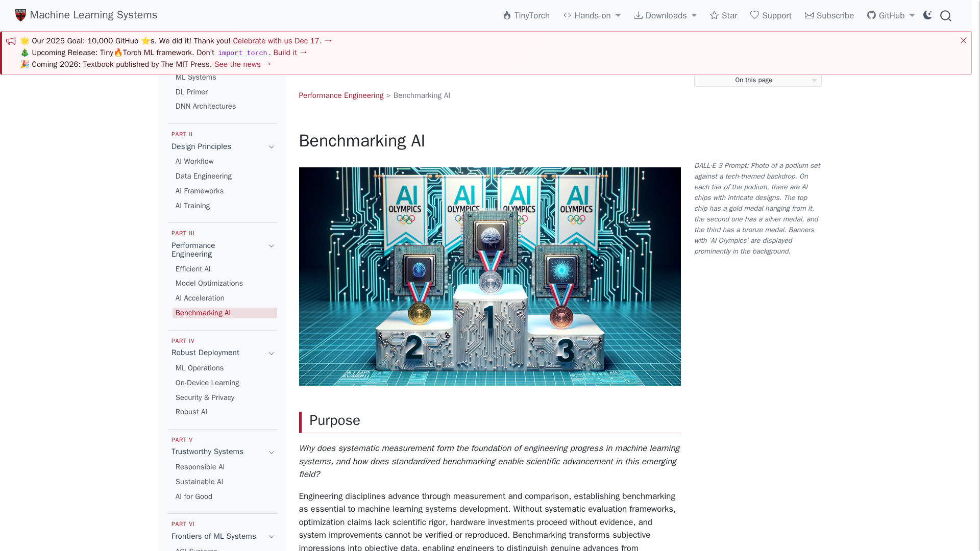This screenshot has height=551, width=980.
Task: Click the megaphone announcement icon
Action: tap(11, 41)
